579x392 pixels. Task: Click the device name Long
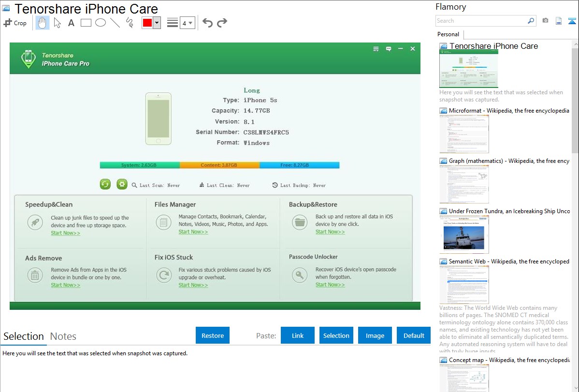pyautogui.click(x=252, y=90)
